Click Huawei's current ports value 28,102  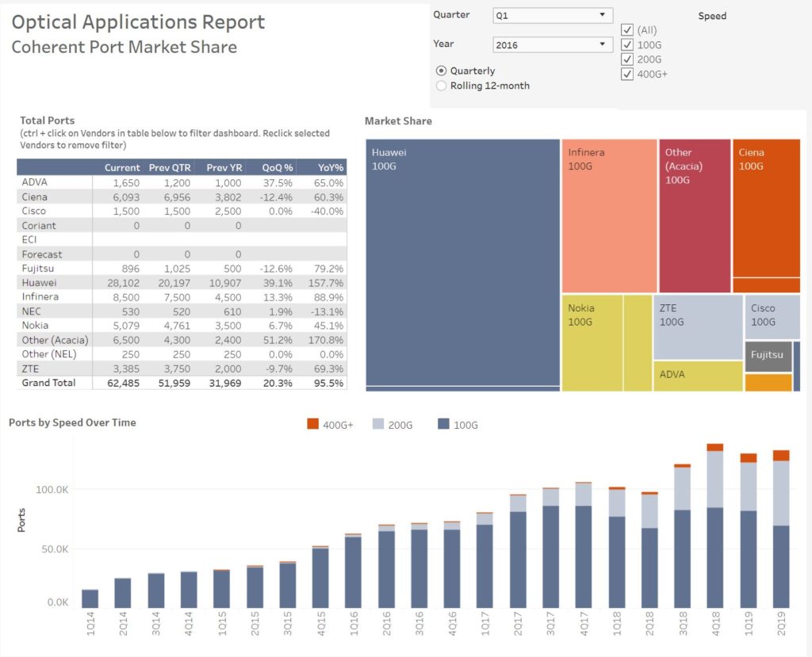click(x=123, y=283)
